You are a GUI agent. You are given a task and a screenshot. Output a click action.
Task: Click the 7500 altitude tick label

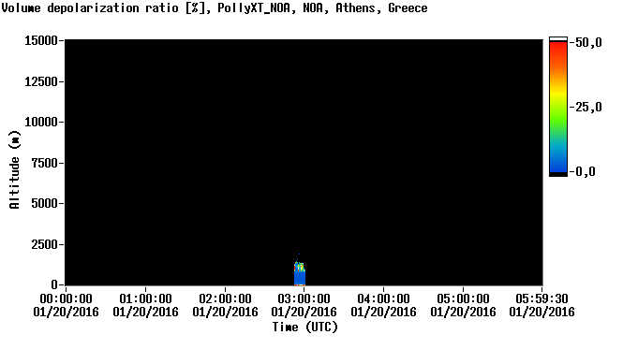click(x=45, y=163)
